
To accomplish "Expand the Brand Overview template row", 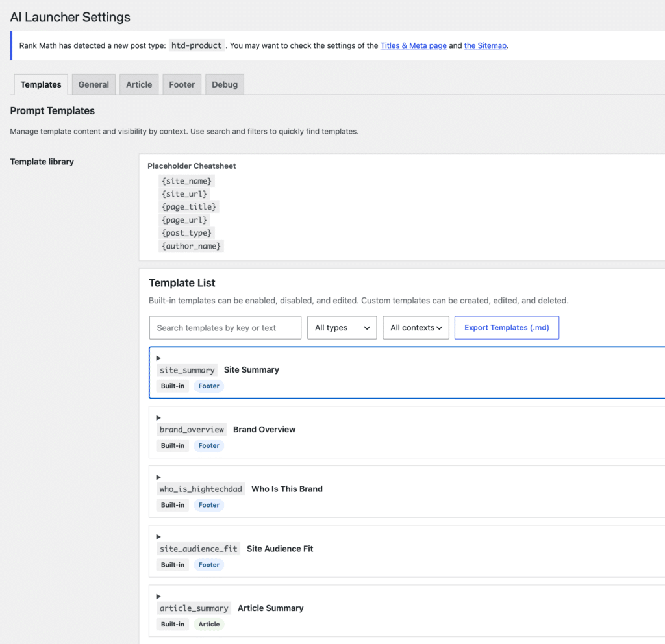I will 158,418.
